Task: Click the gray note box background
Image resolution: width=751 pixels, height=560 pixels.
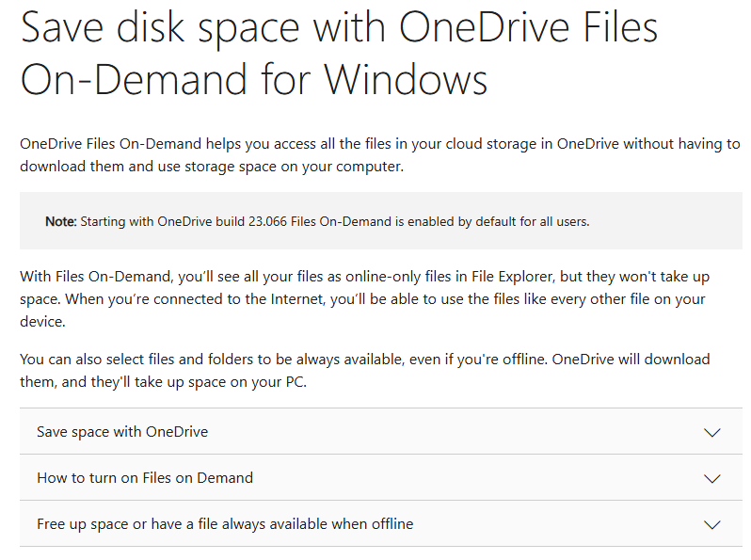Action: pos(381,221)
